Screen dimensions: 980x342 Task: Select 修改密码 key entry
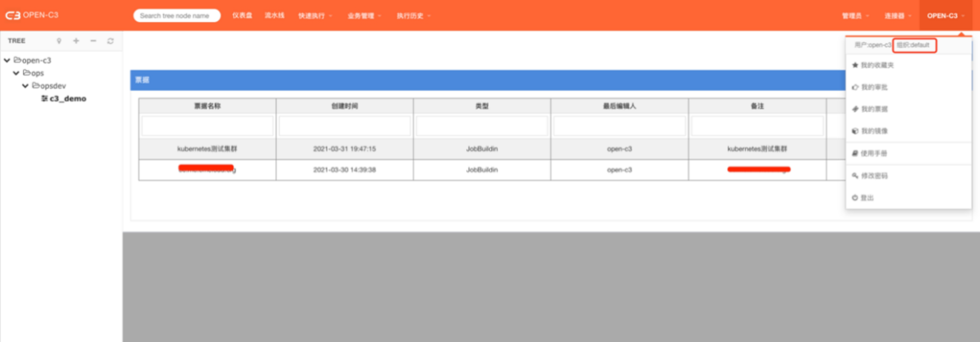coord(874,176)
